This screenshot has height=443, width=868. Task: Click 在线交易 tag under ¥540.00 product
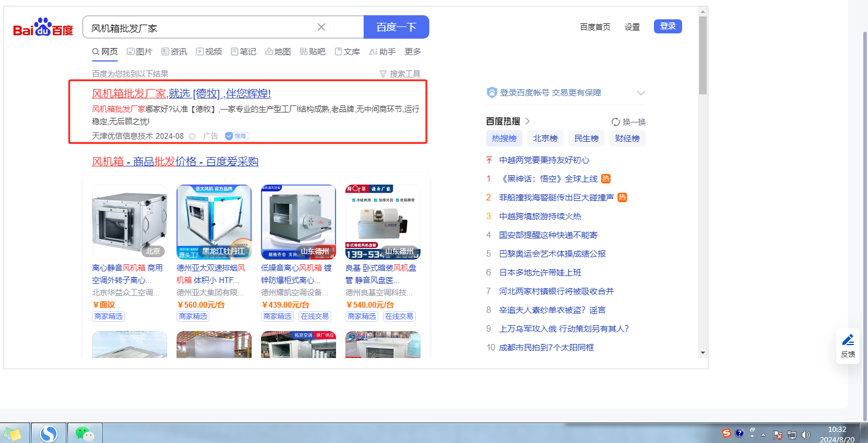(x=399, y=316)
